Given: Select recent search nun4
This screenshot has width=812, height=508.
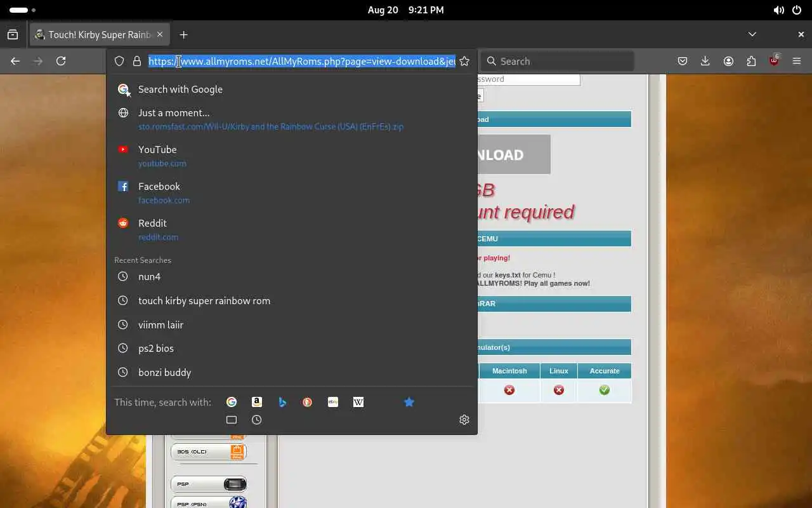Looking at the screenshot, I should (292, 277).
